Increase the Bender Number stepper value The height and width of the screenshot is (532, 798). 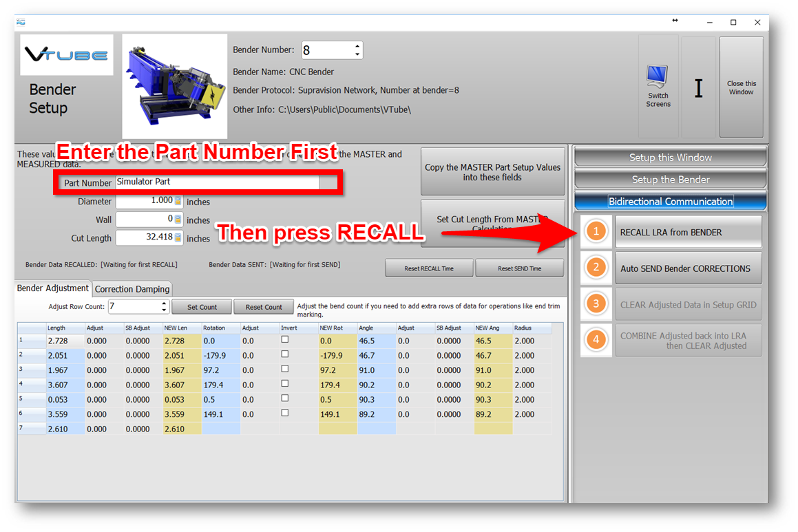(x=357, y=46)
